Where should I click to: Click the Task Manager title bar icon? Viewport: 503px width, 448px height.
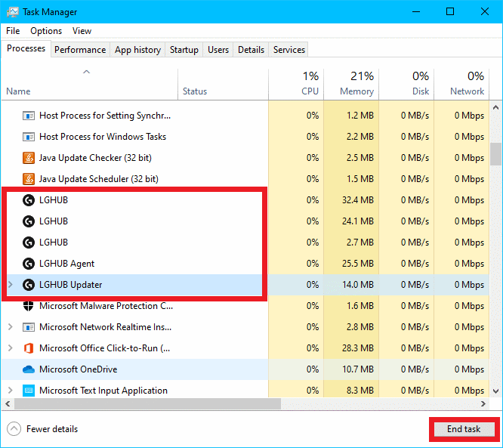pyautogui.click(x=13, y=12)
